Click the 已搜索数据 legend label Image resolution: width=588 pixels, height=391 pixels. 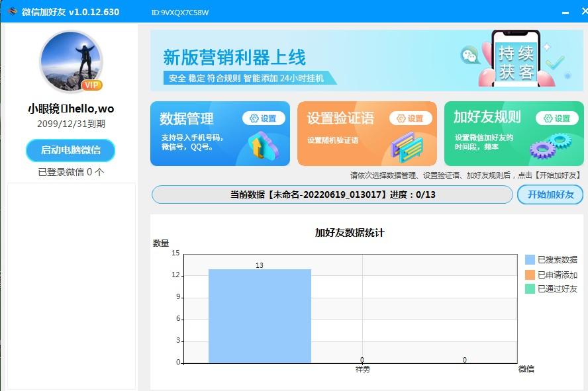558,260
